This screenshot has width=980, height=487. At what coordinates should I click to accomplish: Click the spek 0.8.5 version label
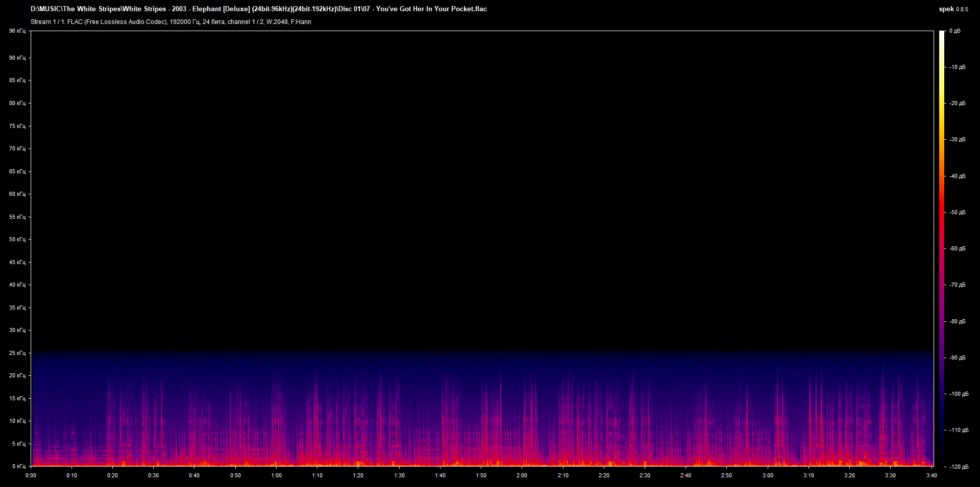[x=953, y=9]
